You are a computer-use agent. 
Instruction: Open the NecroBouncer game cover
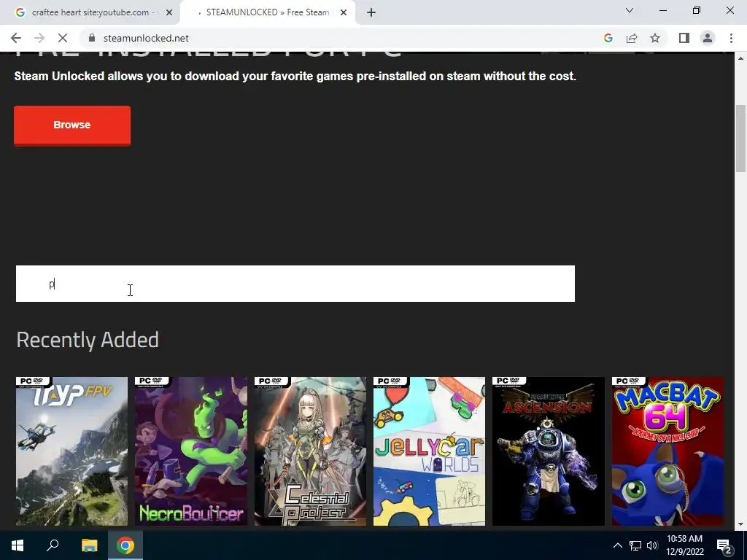tap(191, 451)
